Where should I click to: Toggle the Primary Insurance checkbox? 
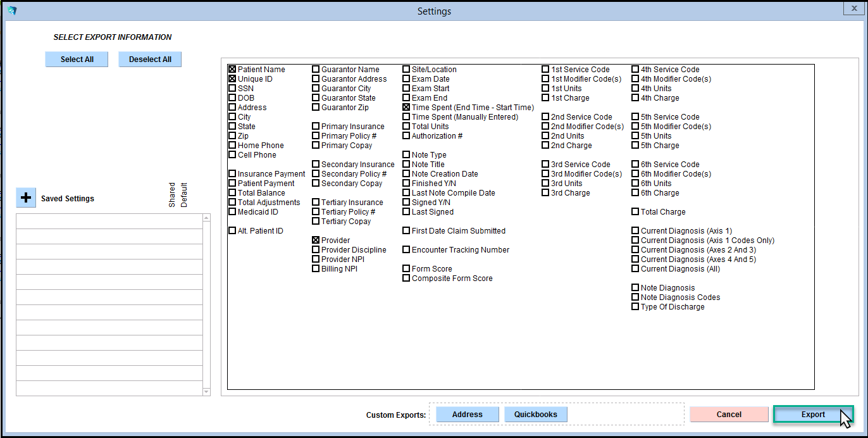coord(316,127)
